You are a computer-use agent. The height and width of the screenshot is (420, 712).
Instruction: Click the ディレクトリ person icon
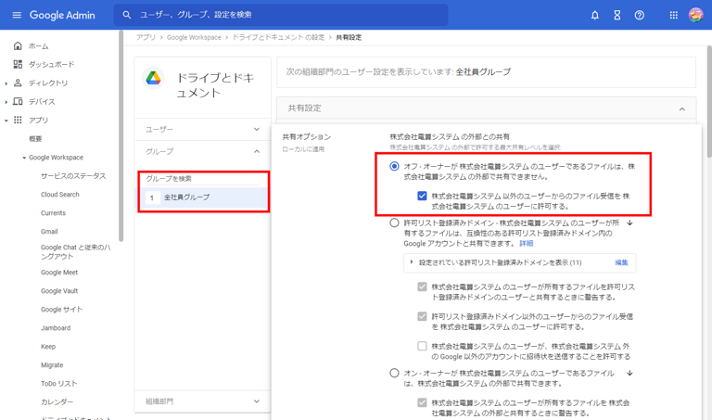pos(18,83)
